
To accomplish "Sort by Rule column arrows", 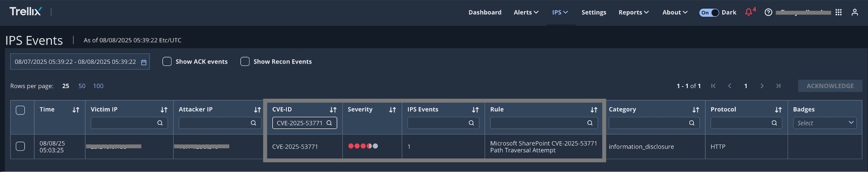I will (594, 110).
